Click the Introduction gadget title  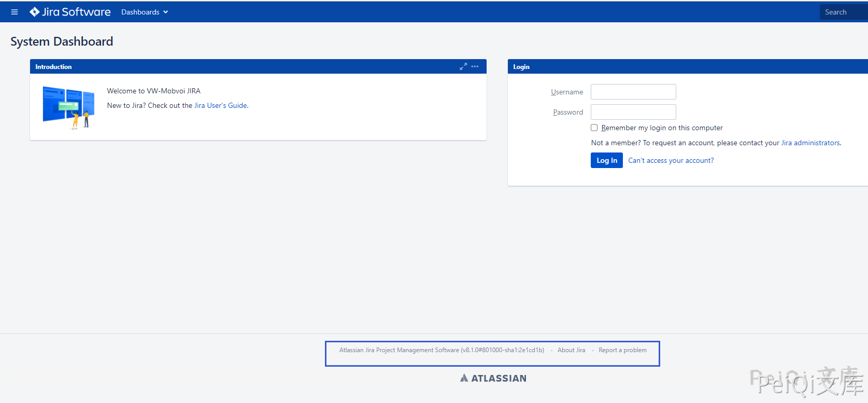53,66
